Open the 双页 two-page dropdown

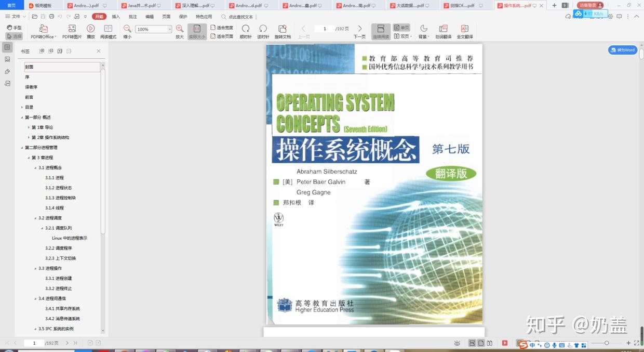pyautogui.click(x=403, y=36)
